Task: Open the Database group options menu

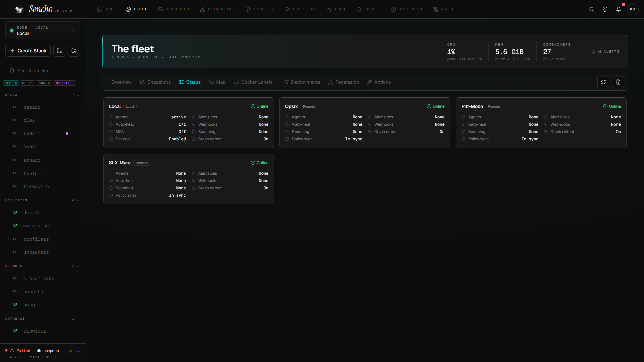Action: tap(67, 319)
